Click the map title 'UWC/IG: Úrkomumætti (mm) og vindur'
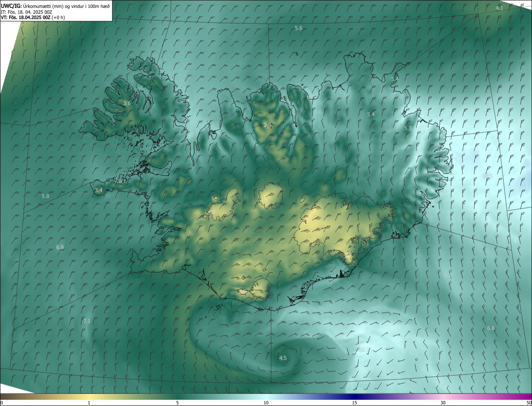The height and width of the screenshot is (406, 532). coord(56,6)
